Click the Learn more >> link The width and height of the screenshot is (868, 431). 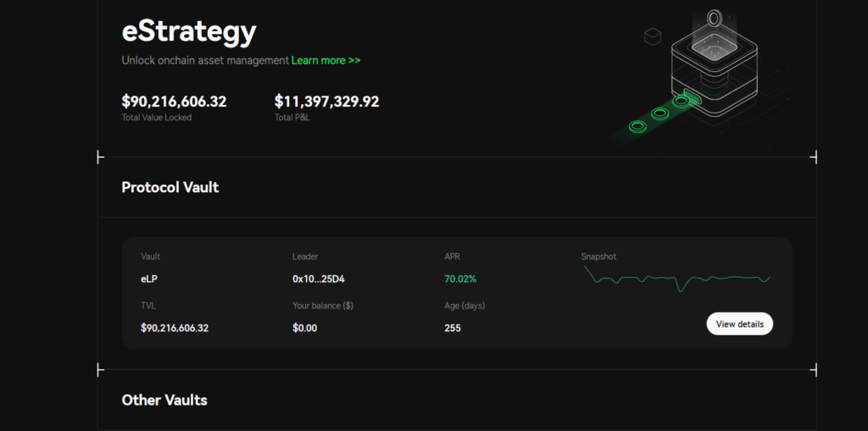[x=325, y=61]
